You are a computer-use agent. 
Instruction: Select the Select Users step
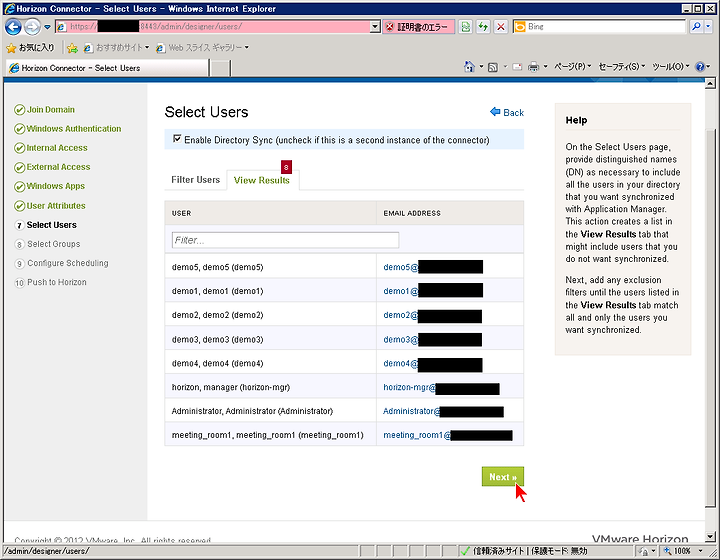pyautogui.click(x=46, y=225)
